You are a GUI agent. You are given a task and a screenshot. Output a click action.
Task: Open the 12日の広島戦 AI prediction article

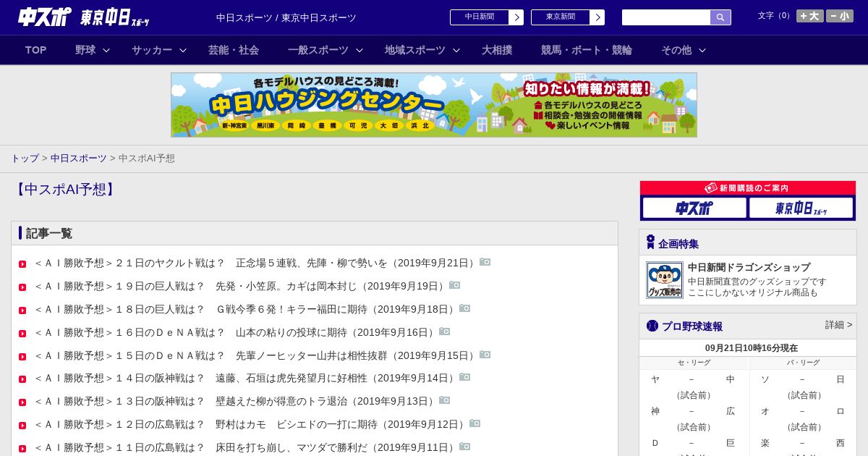coord(250,424)
